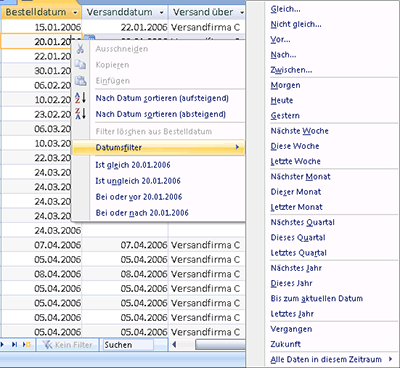The width and height of the screenshot is (400, 368).
Task: Click Bestelldatum cell 15.01.2006
Action: pyautogui.click(x=41, y=27)
